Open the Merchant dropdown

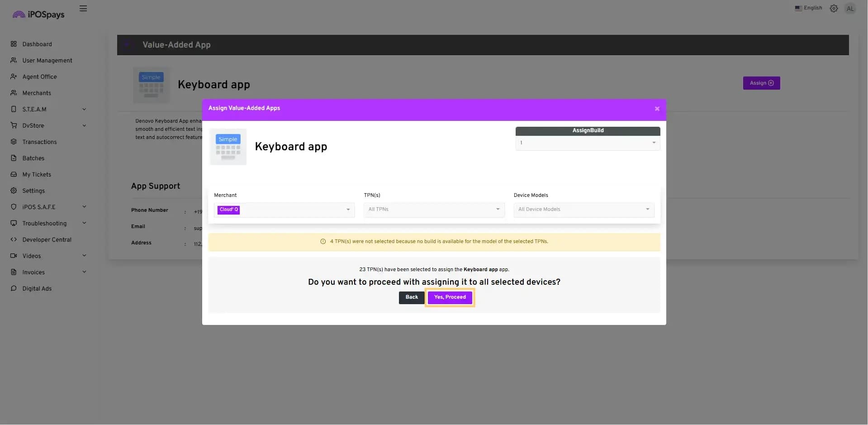(284, 210)
